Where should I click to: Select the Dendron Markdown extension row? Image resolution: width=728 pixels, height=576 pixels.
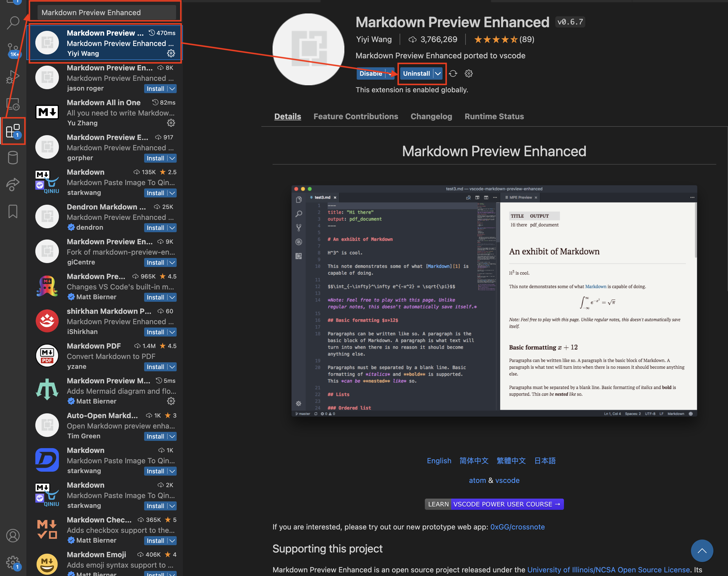coord(105,217)
